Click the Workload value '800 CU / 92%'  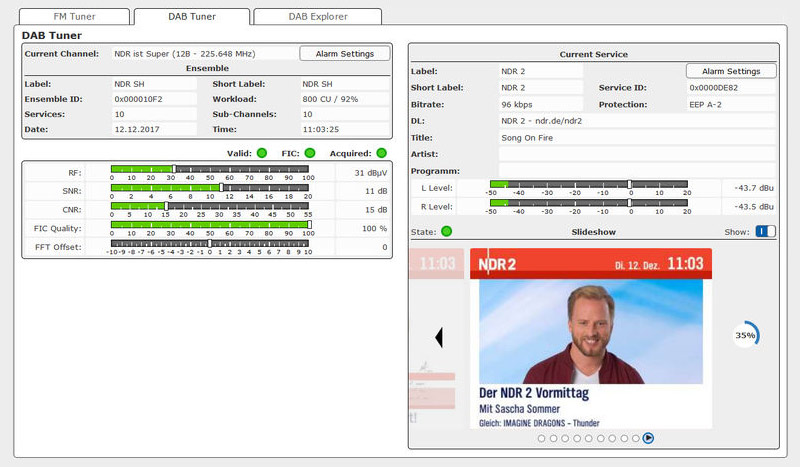(x=345, y=99)
